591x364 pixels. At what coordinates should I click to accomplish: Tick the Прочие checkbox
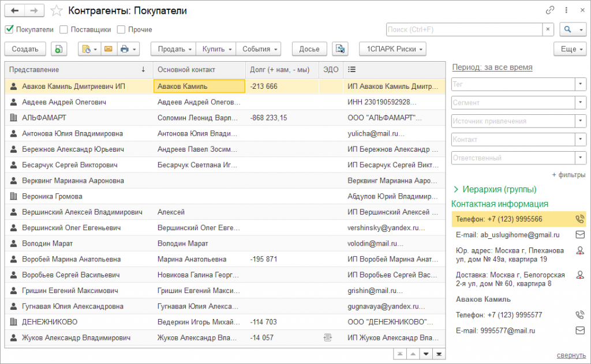121,29
